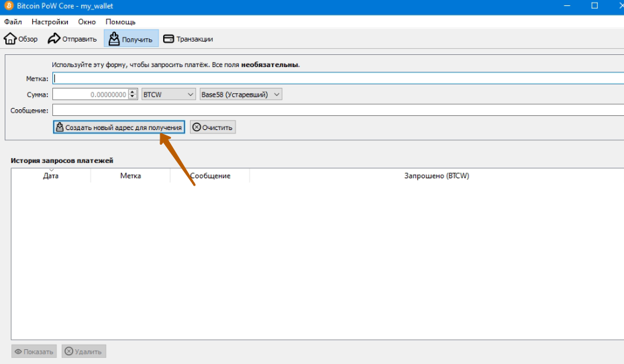The width and height of the screenshot is (624, 364).
Task: Focus the Метка label input field
Action: click(x=338, y=78)
